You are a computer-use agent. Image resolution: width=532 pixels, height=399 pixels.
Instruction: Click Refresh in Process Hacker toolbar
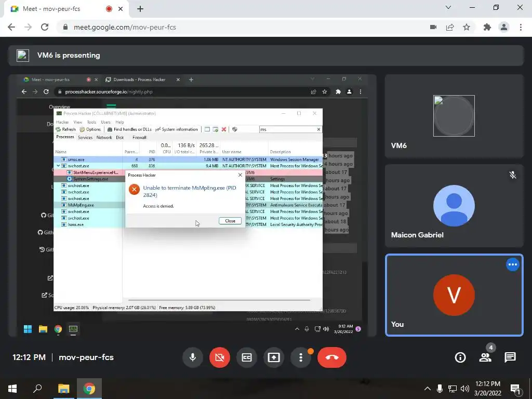tap(66, 129)
